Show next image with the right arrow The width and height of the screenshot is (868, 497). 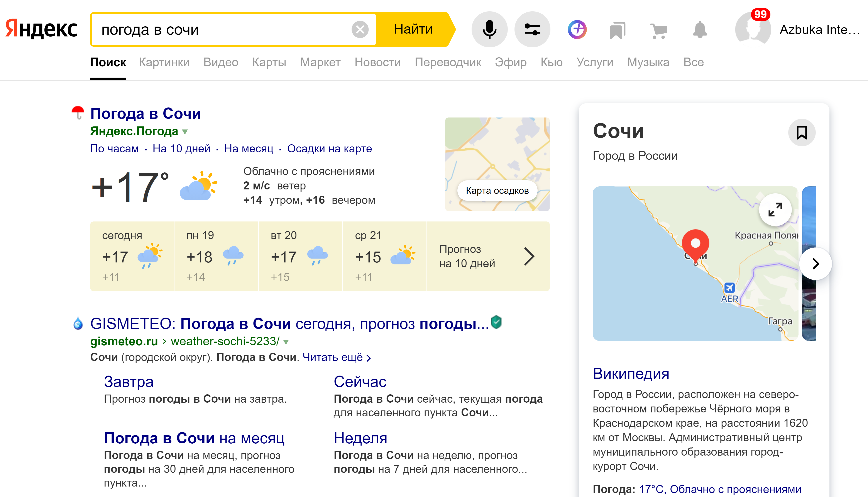click(816, 264)
